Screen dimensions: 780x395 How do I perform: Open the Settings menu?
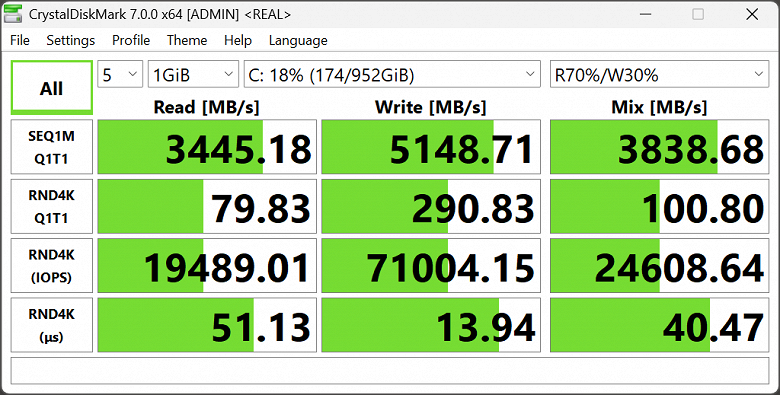71,40
